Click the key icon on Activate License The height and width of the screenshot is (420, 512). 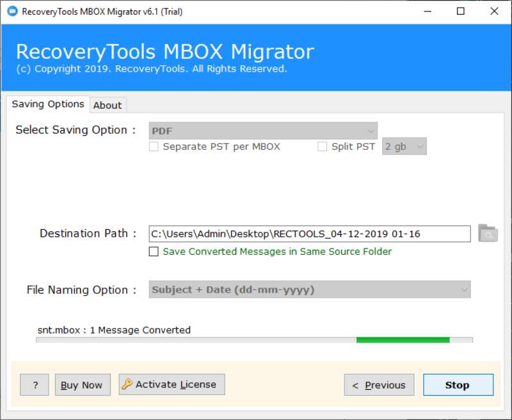tap(127, 384)
